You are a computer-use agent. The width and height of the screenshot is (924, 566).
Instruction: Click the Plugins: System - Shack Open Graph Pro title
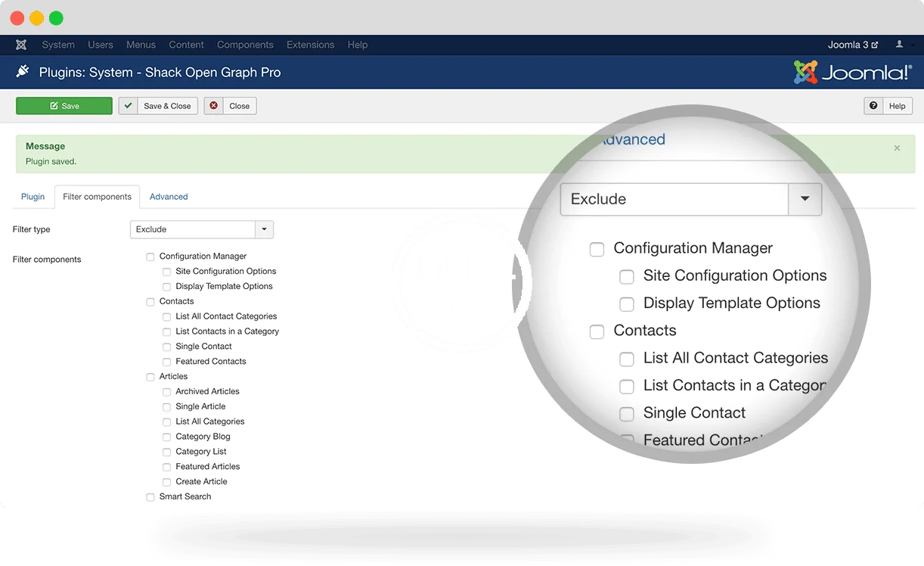[160, 73]
